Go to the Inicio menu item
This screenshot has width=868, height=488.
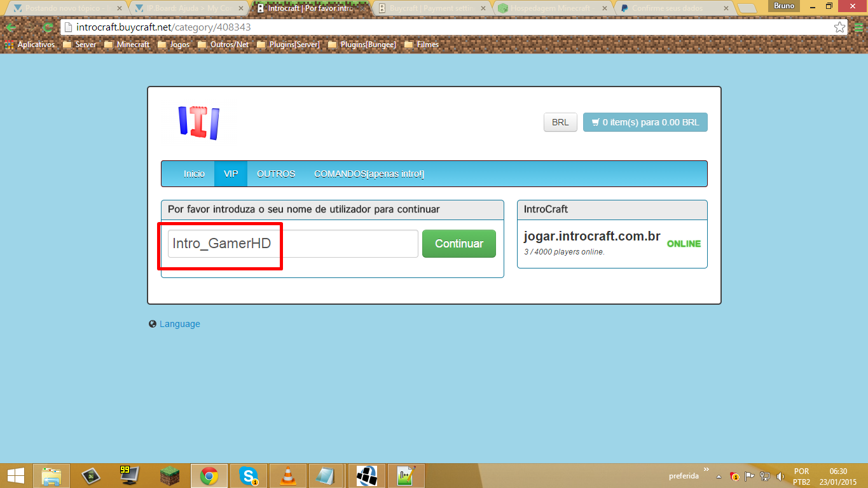[194, 174]
